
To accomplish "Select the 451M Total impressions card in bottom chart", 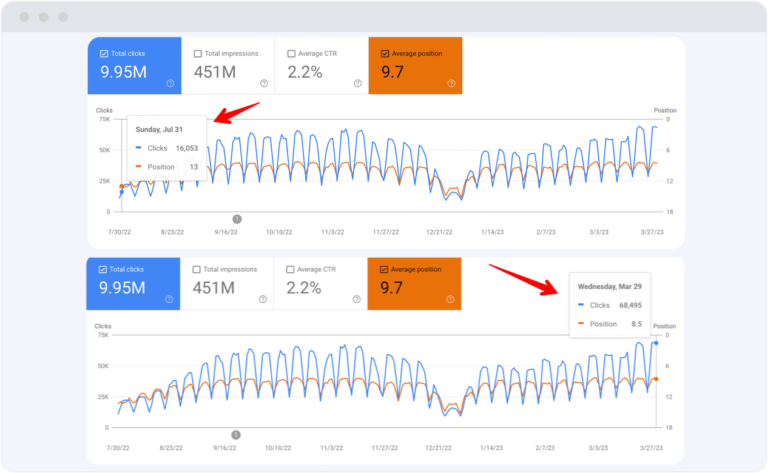I will pos(227,284).
